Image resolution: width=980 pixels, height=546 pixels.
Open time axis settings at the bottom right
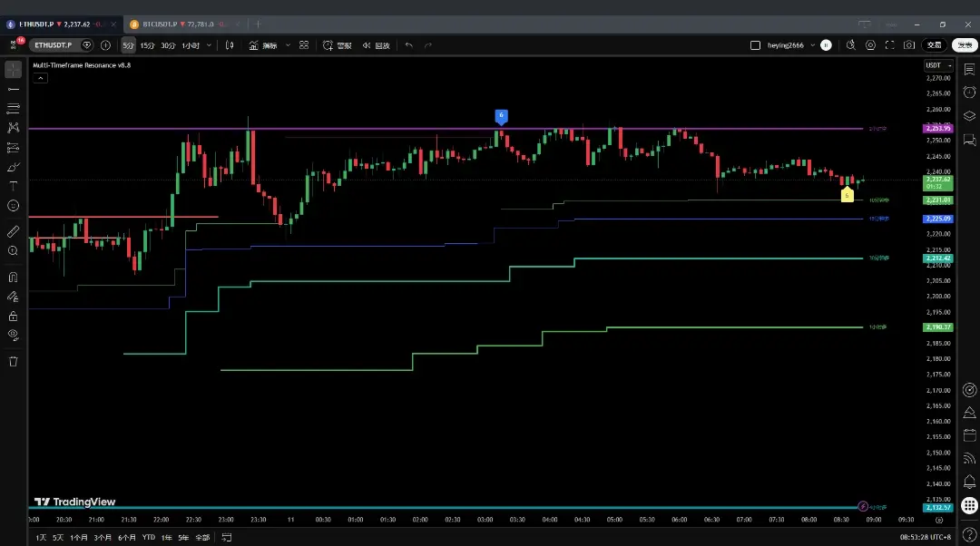(x=939, y=520)
